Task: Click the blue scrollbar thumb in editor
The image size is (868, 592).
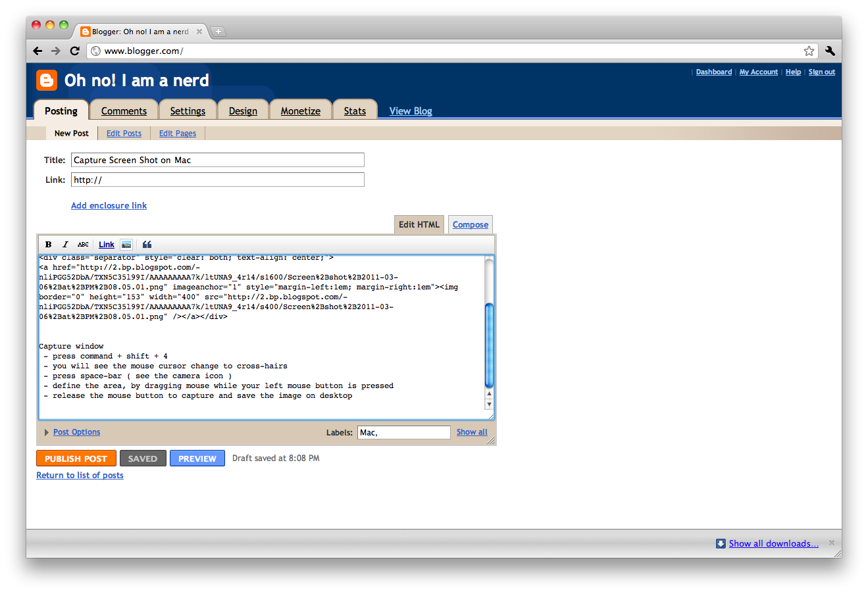Action: click(x=489, y=345)
